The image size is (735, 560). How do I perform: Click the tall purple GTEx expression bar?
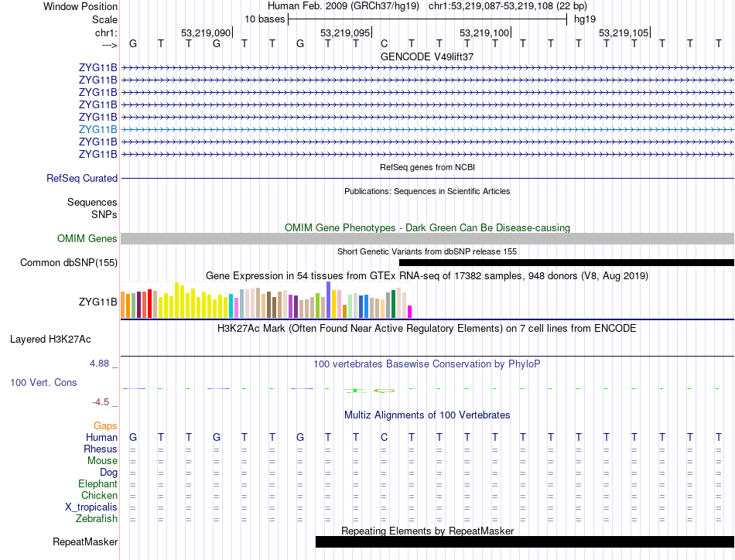pyautogui.click(x=329, y=300)
